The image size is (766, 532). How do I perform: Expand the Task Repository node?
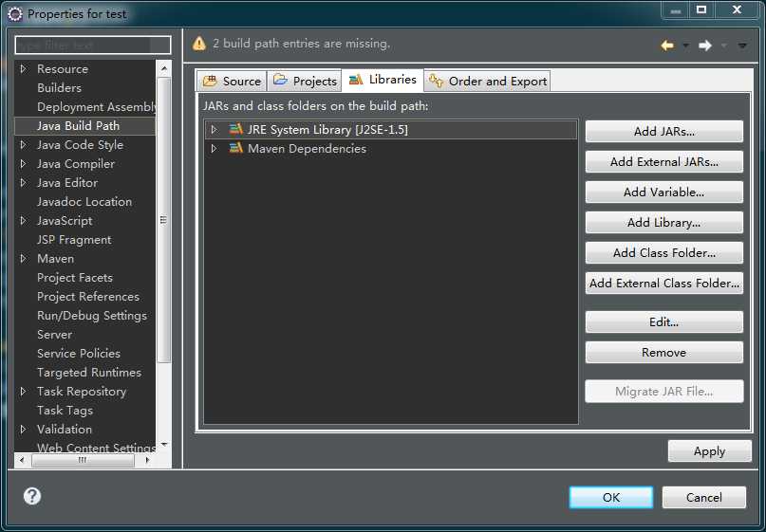point(23,391)
